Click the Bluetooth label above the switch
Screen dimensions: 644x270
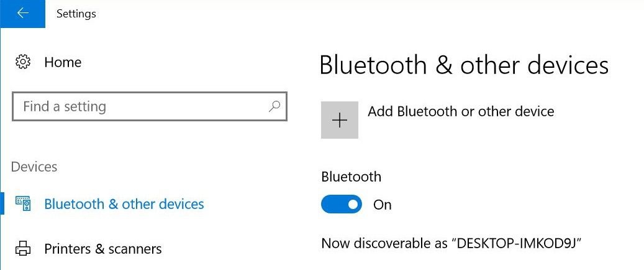pyautogui.click(x=351, y=177)
